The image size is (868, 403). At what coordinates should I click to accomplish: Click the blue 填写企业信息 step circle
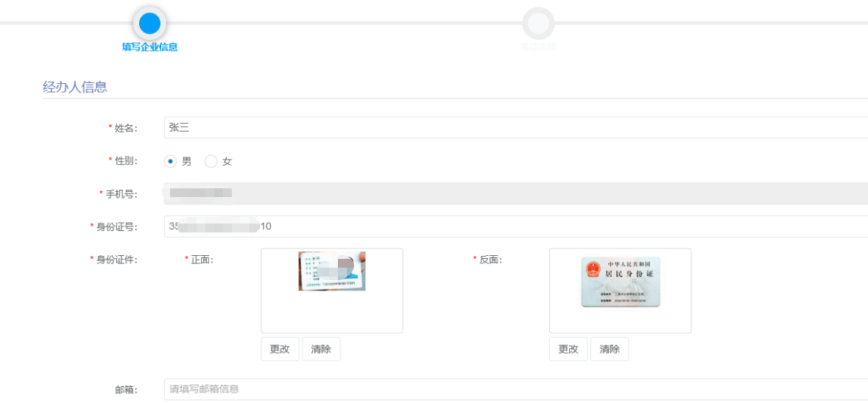pos(149,24)
